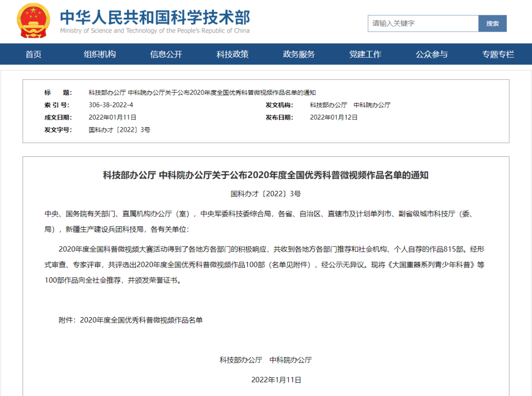Open the 科技政策 menu item

point(233,54)
